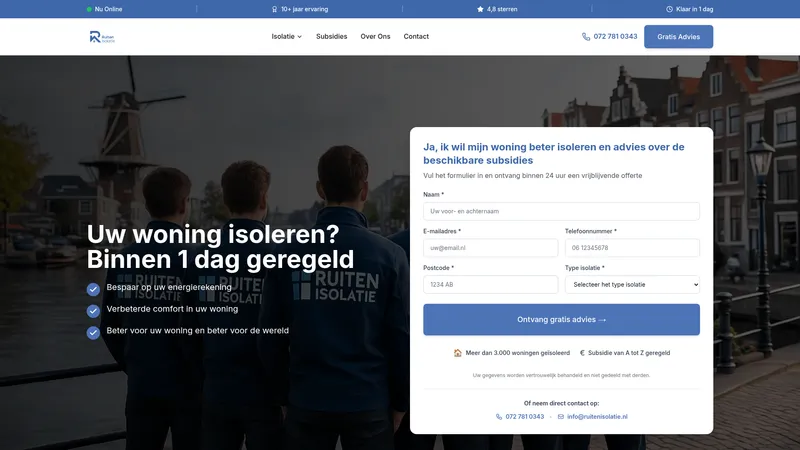The height and width of the screenshot is (450, 800).
Task: Click checkmark beside Verbeterde comfort in uw woning
Action: pos(93,311)
